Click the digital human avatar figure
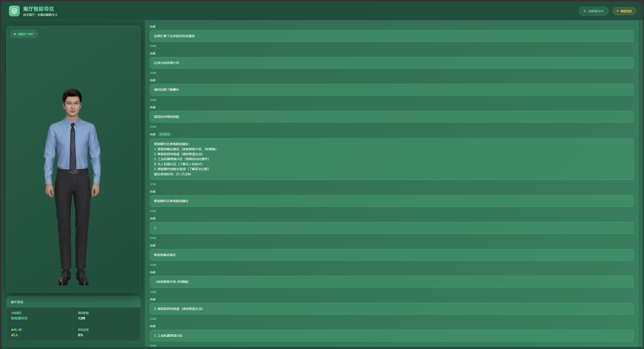The image size is (644, 349). pos(72,187)
